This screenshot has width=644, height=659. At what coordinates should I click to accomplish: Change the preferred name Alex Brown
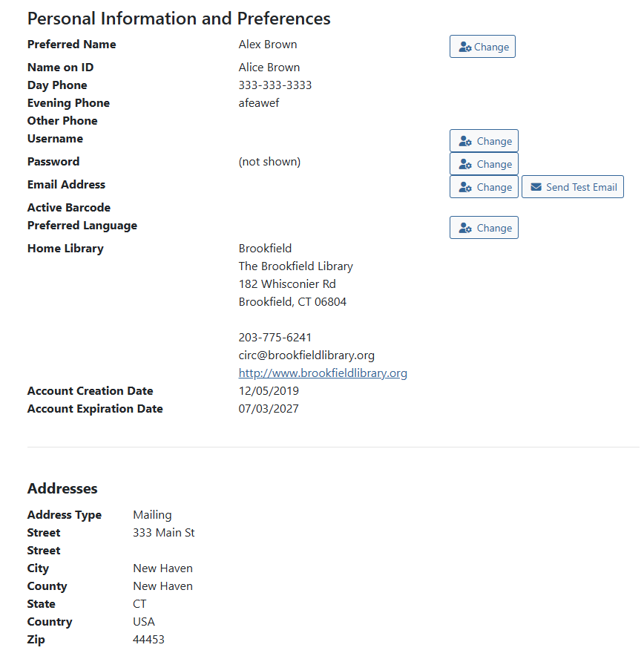[x=482, y=46]
